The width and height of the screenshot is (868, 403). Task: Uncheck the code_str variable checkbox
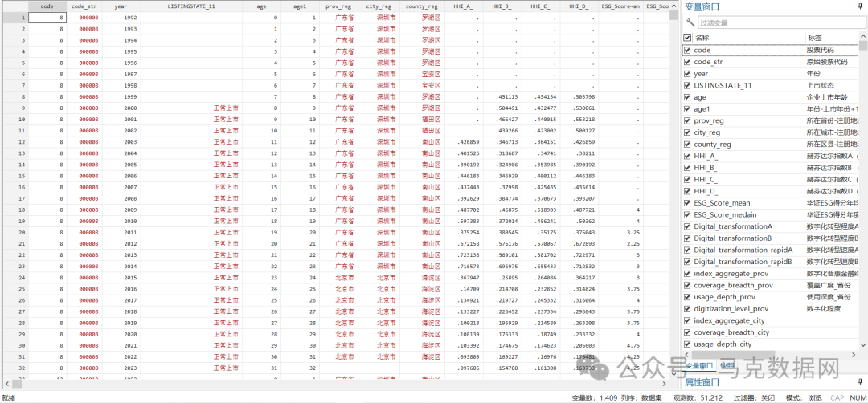coord(687,62)
